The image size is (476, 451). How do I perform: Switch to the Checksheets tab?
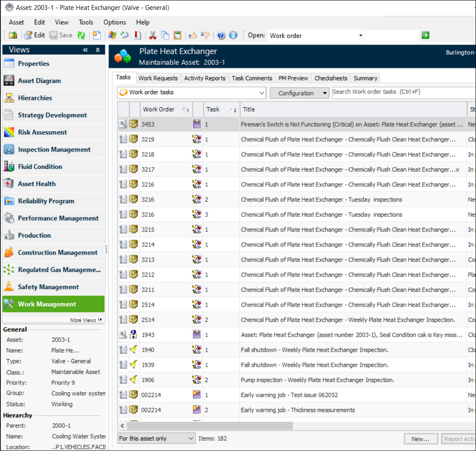pos(331,78)
